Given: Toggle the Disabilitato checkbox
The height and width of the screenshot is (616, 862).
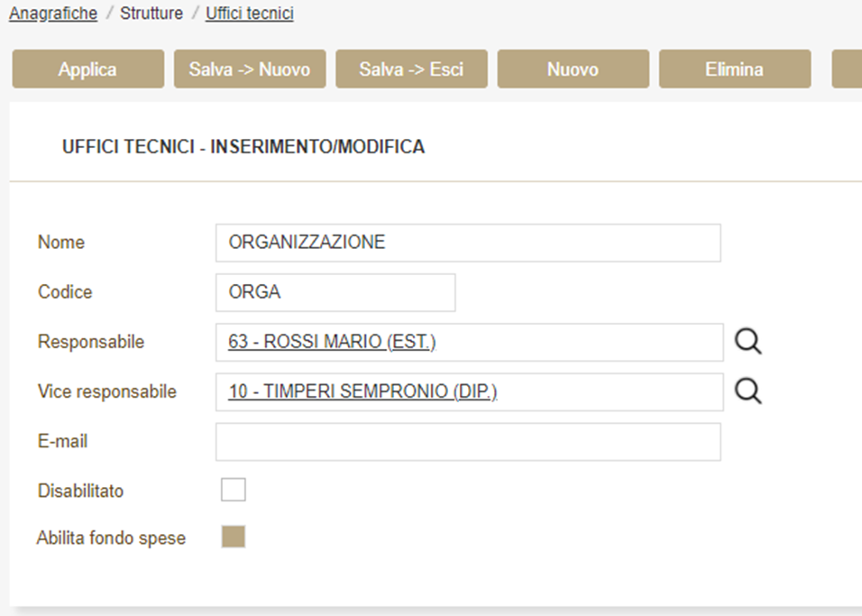Looking at the screenshot, I should tap(234, 490).
